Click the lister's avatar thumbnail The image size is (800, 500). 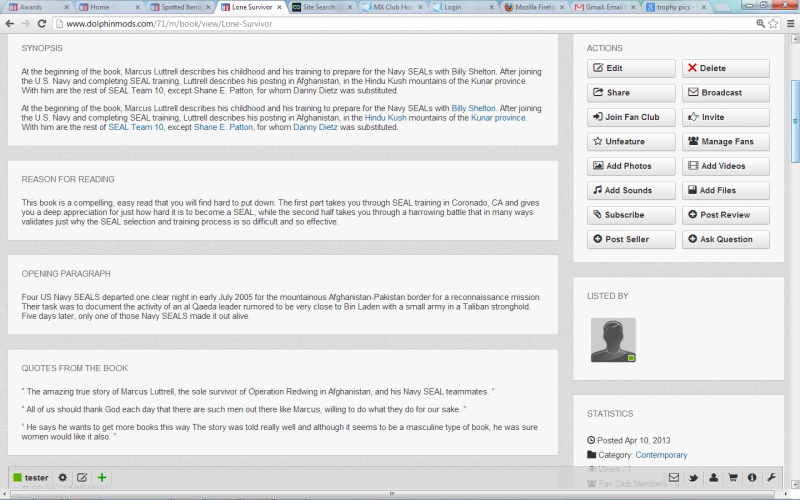click(x=613, y=340)
